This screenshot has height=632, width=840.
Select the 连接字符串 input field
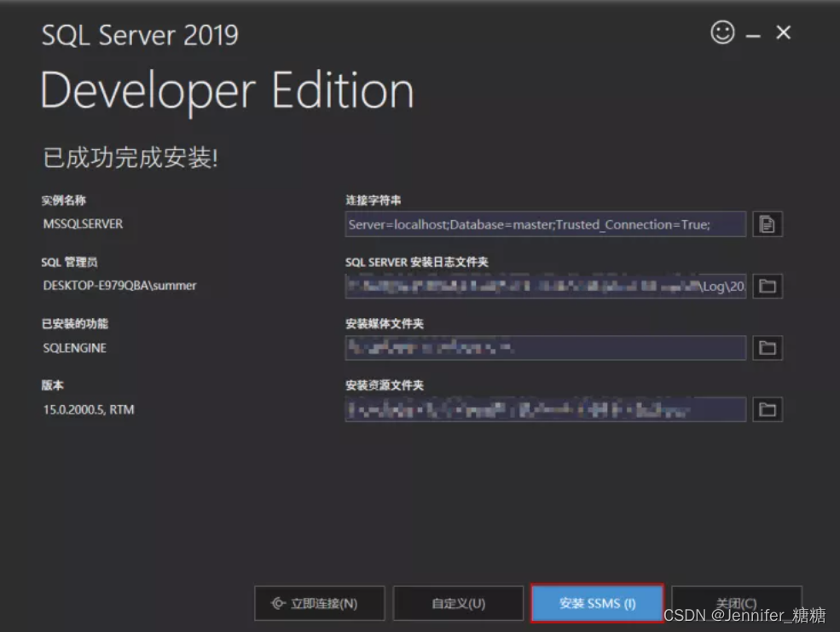pyautogui.click(x=546, y=224)
